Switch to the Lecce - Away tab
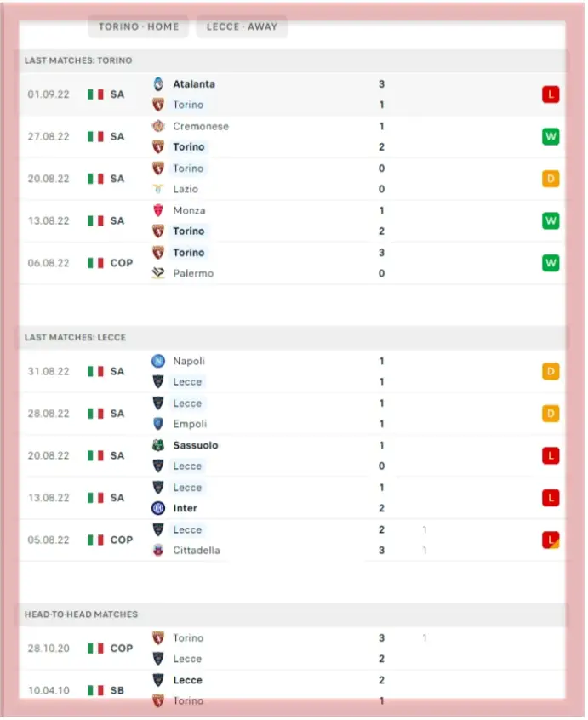The width and height of the screenshot is (588, 720). [x=242, y=26]
